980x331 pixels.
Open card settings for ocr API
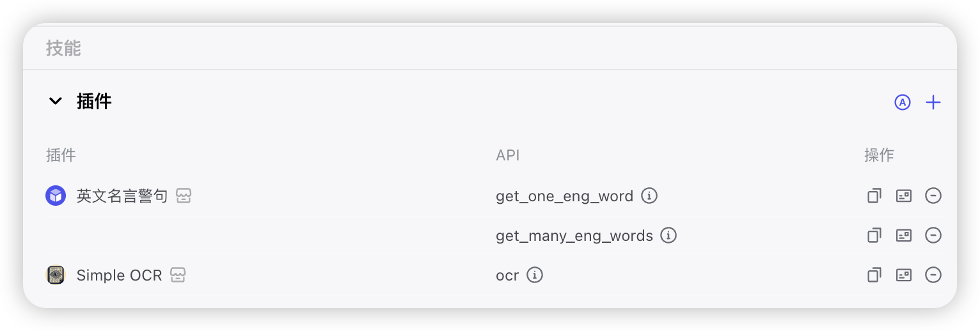[904, 275]
